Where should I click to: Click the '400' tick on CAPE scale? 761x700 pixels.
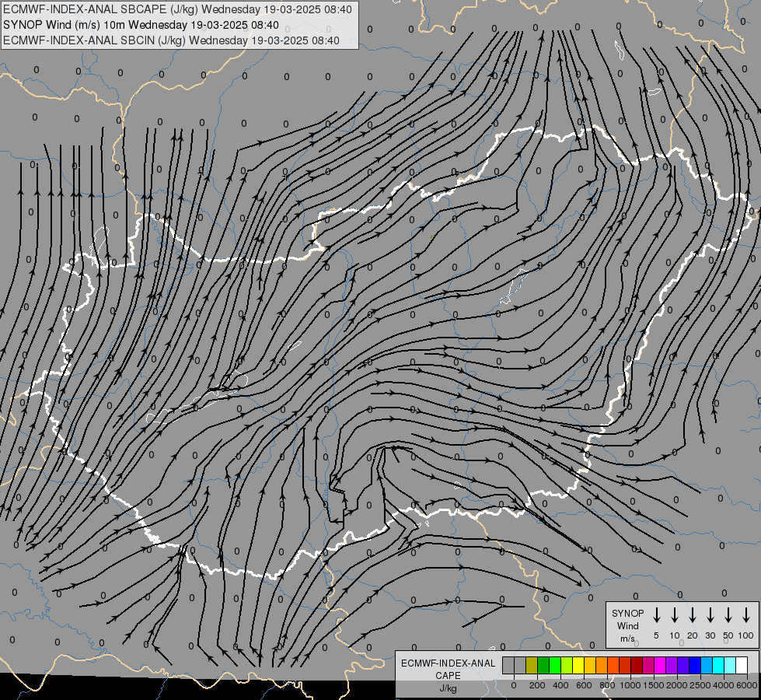[560, 685]
